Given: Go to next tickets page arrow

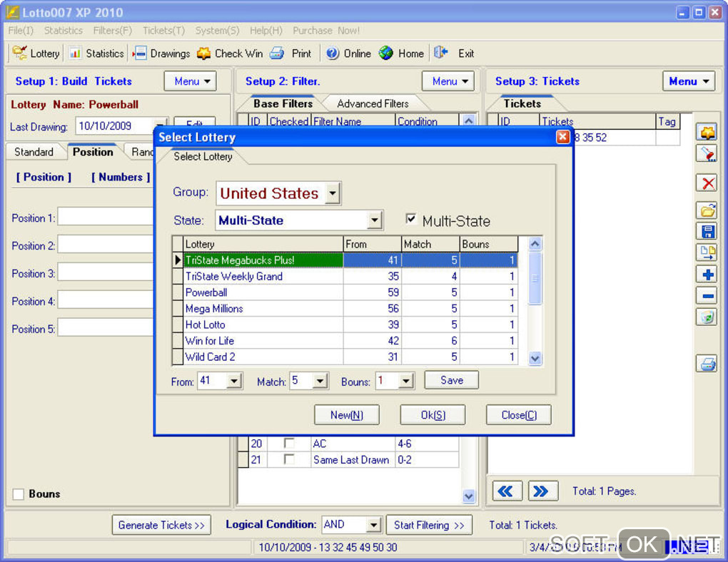Looking at the screenshot, I should (x=542, y=491).
